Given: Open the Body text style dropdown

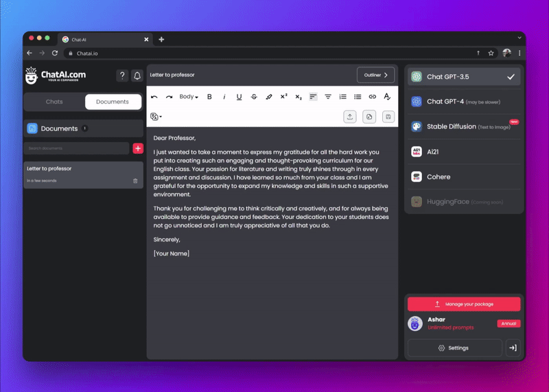Looking at the screenshot, I should 189,97.
